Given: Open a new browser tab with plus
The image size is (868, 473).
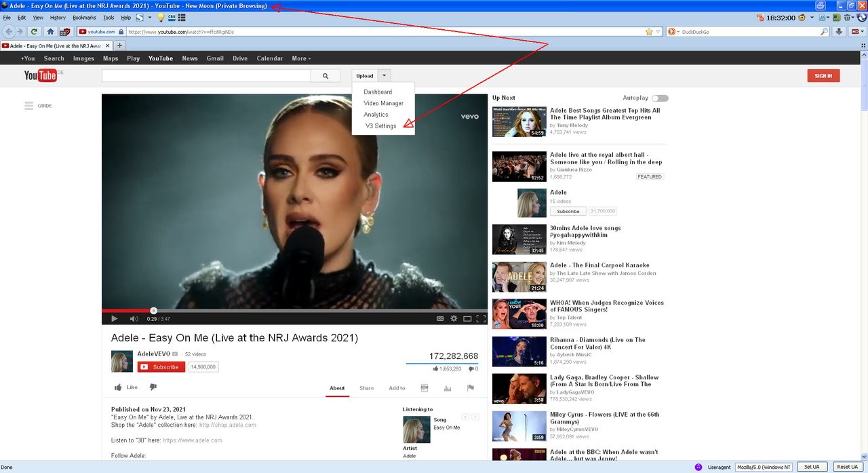Looking at the screenshot, I should coord(119,45).
